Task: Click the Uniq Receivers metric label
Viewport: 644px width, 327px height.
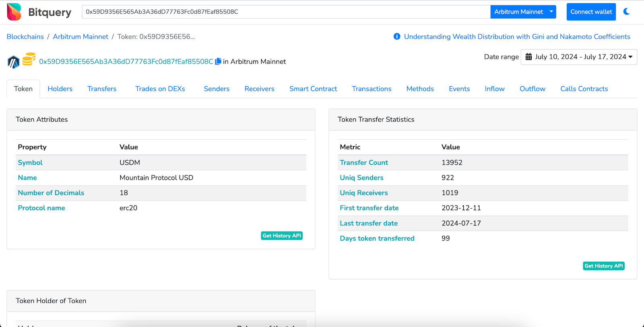Action: [x=364, y=193]
